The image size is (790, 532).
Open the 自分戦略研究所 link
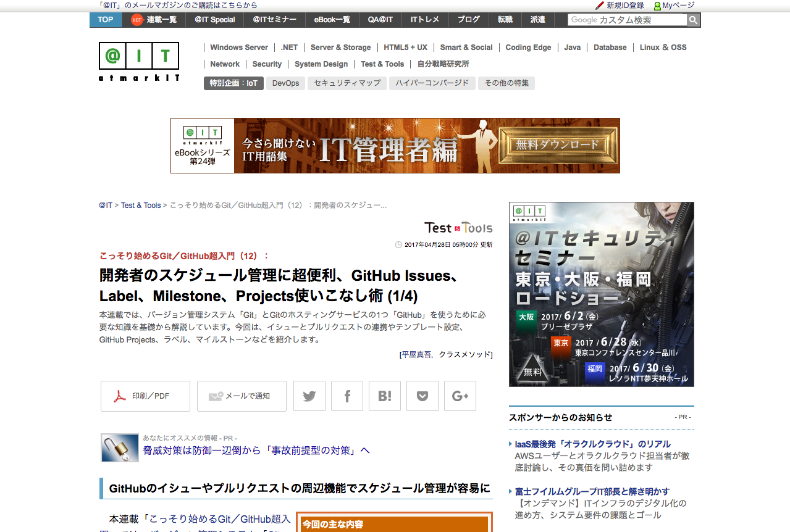tap(443, 64)
